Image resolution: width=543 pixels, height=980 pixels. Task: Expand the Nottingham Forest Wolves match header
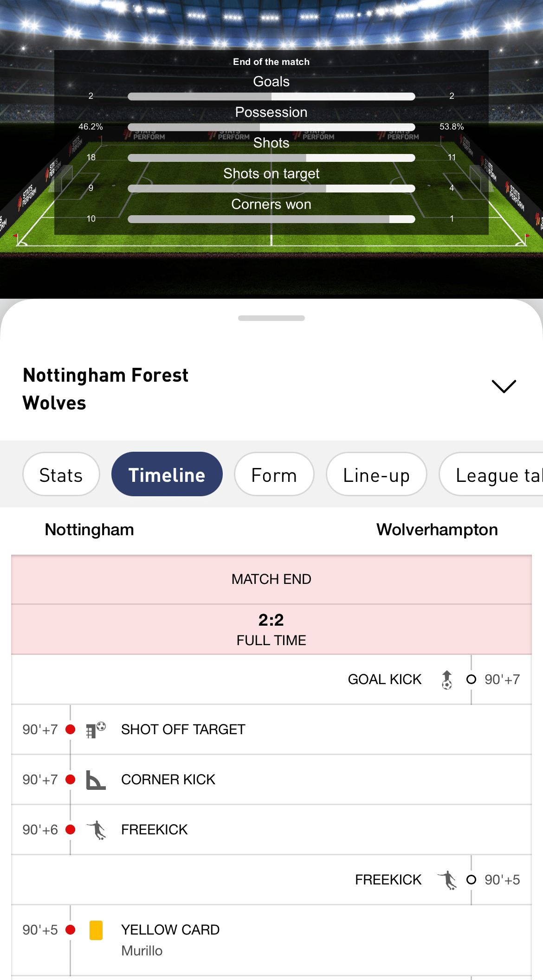504,386
